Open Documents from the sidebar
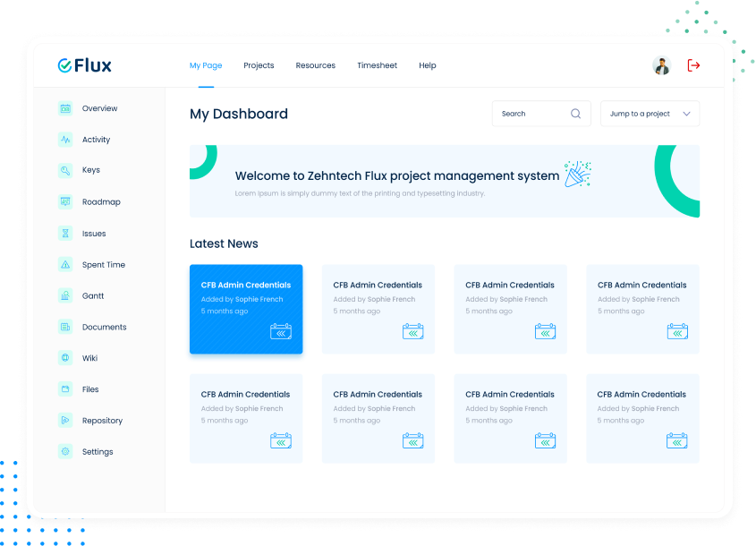Image resolution: width=756 pixels, height=546 pixels. [104, 327]
